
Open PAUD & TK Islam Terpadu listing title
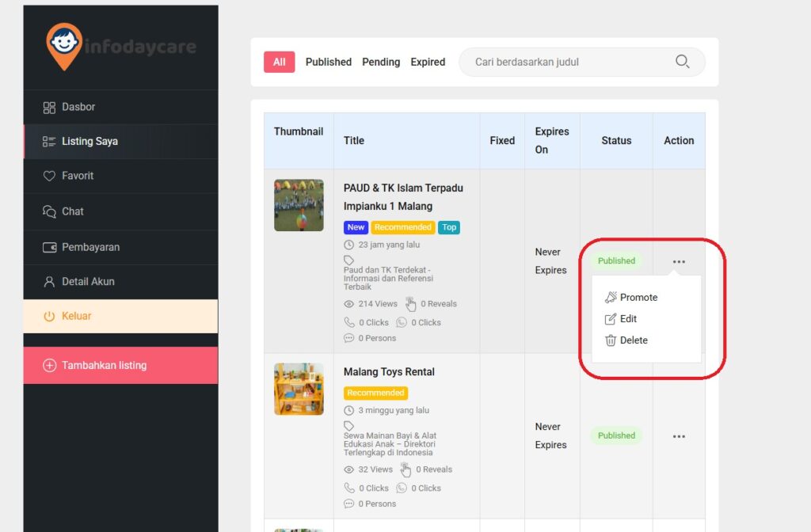coord(403,197)
